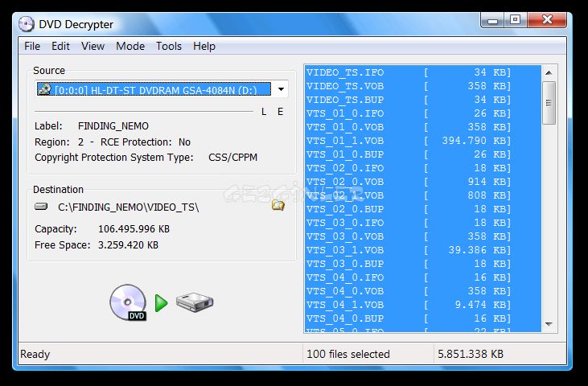Click the destination path C:\FINDING_NEMO\VIDEO_TS\
Viewport: 588px width, 386px height.
[128, 207]
